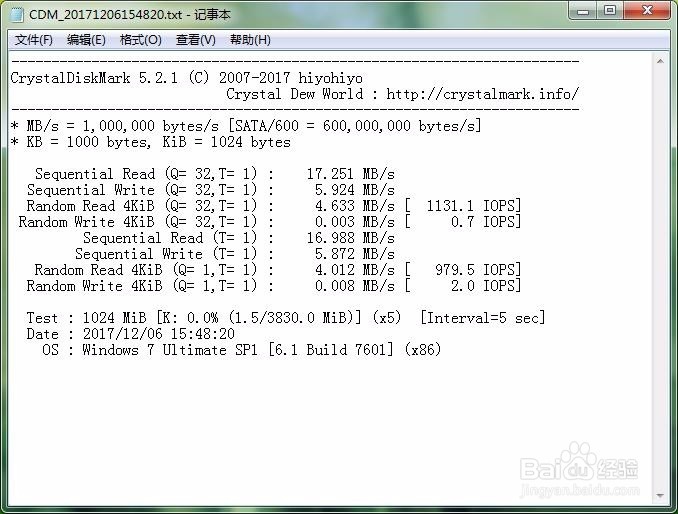Click the 979.5 IOPS value
This screenshot has height=514, width=678.
pyautogui.click(x=478, y=270)
